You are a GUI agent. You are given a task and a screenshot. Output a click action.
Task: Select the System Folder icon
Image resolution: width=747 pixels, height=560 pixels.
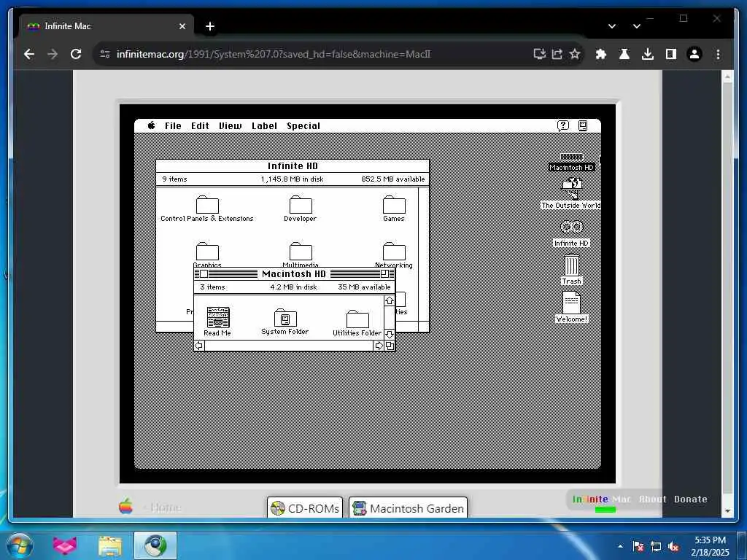point(285,322)
